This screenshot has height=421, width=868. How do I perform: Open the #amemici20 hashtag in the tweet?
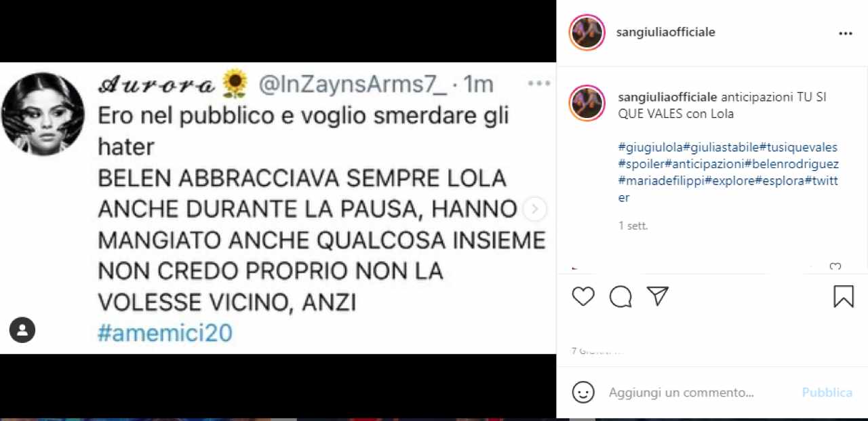165,333
